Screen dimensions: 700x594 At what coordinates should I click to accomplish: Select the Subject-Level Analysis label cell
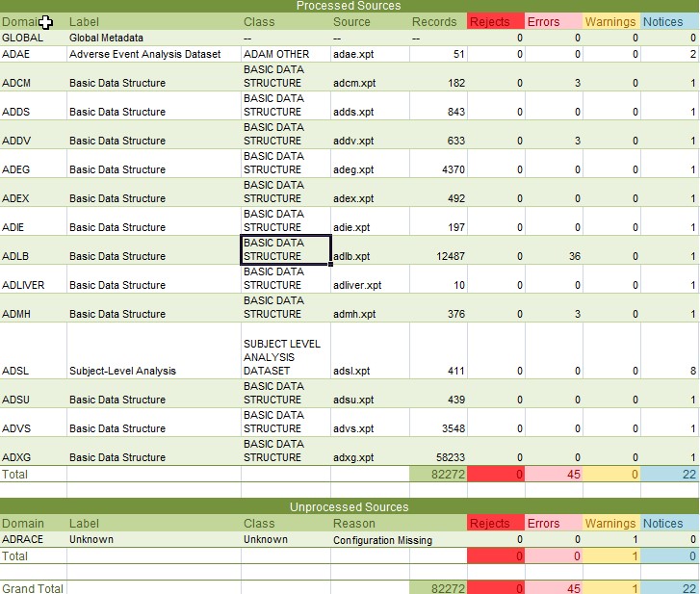pos(153,371)
